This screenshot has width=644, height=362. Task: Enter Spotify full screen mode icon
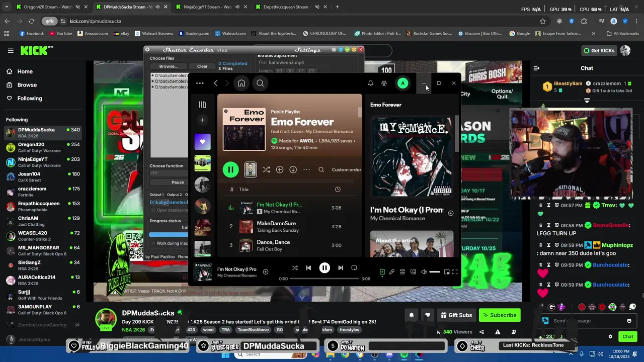pos(455,272)
